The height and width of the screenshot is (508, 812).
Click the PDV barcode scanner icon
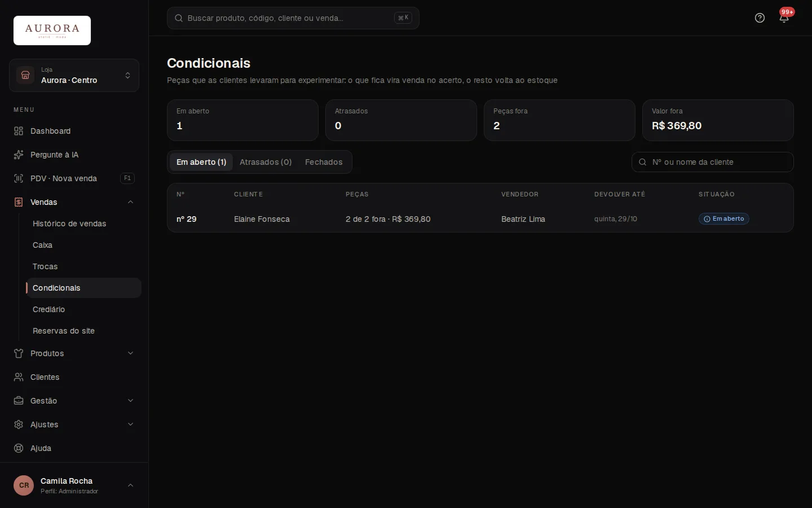point(19,178)
